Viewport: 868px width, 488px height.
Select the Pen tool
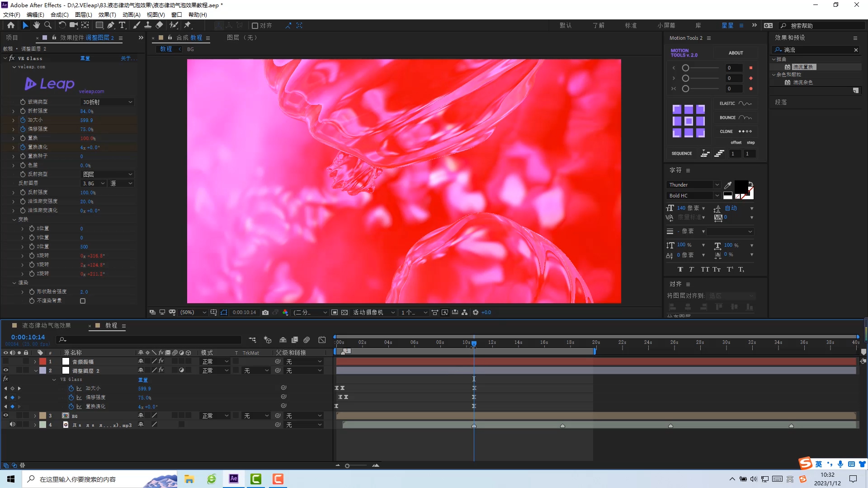pos(111,25)
